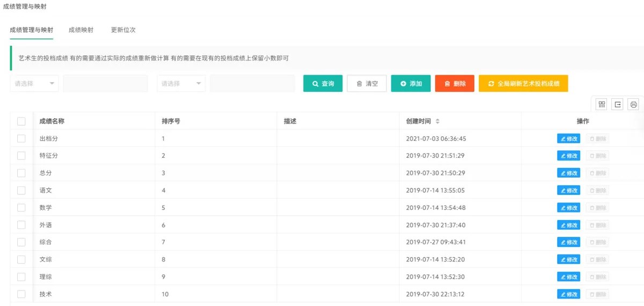
Task: Click row 删除 in the 出档分 row
Action: [x=598, y=139]
